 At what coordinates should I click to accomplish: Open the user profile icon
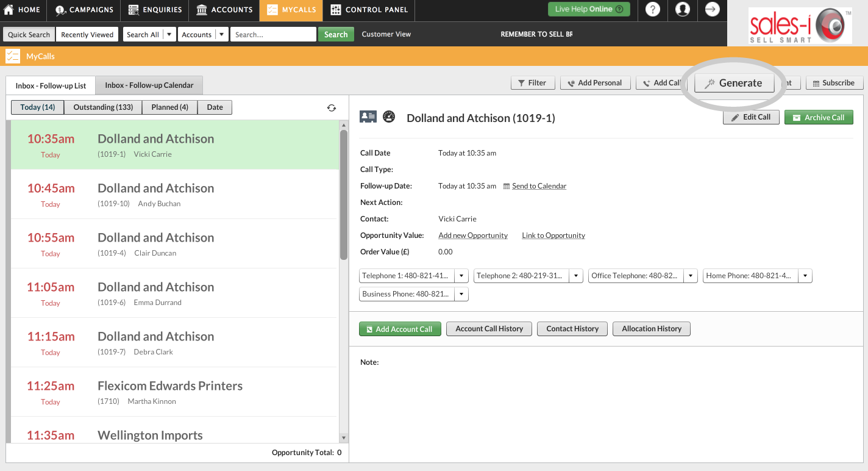(683, 10)
